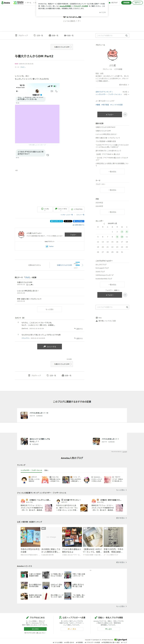144x644 pixels.
Task: Click the リブログする button
Action: 77,209
